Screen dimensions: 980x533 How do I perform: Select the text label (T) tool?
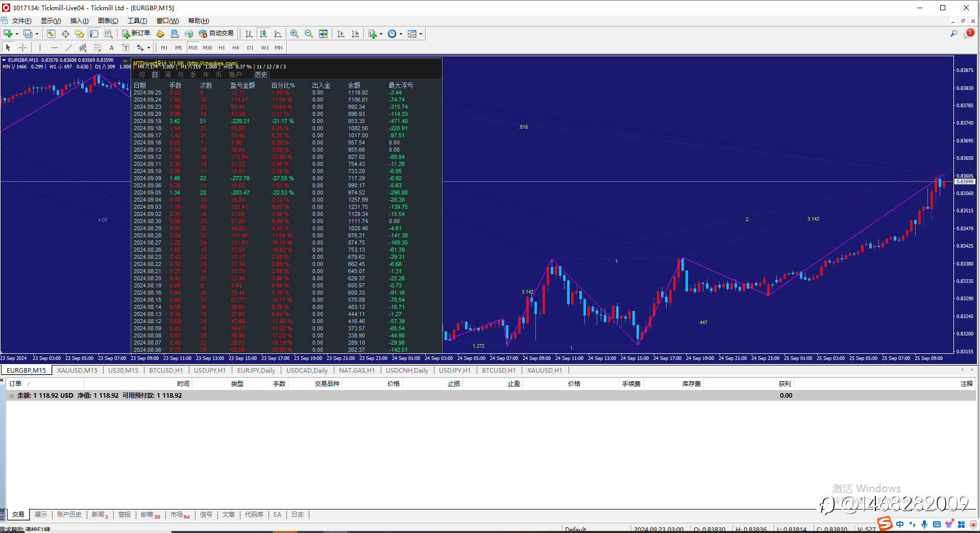pos(126,47)
